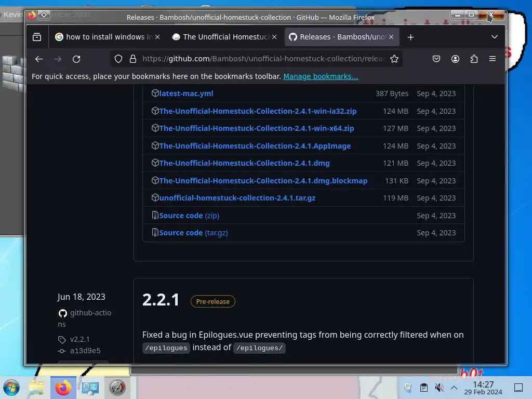This screenshot has width=532, height=399.
Task: Unmute the tray volume icon
Action: 439,388
